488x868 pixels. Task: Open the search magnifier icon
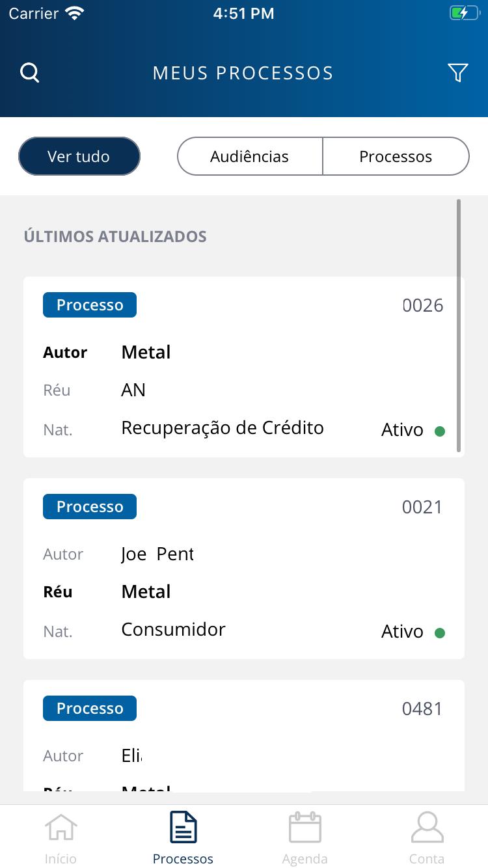[30, 73]
